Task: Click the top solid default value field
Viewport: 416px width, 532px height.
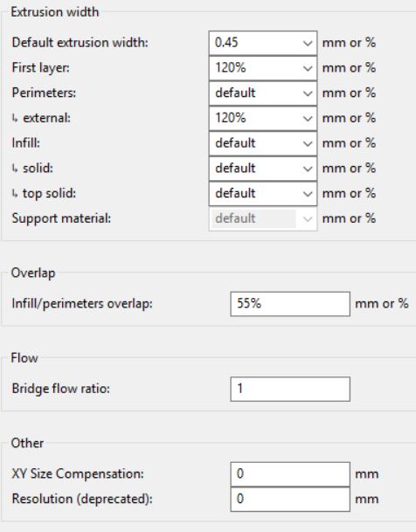Action: coord(254,194)
